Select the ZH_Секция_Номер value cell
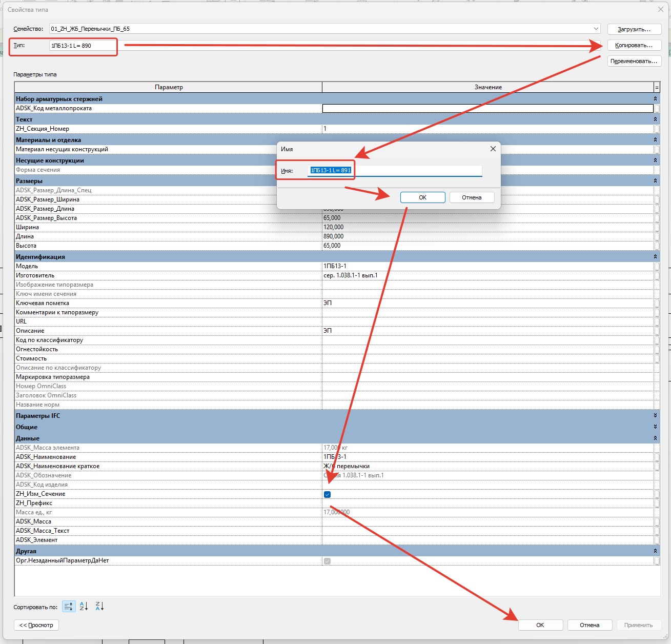Screen dimensions: 671x644 tap(488, 129)
